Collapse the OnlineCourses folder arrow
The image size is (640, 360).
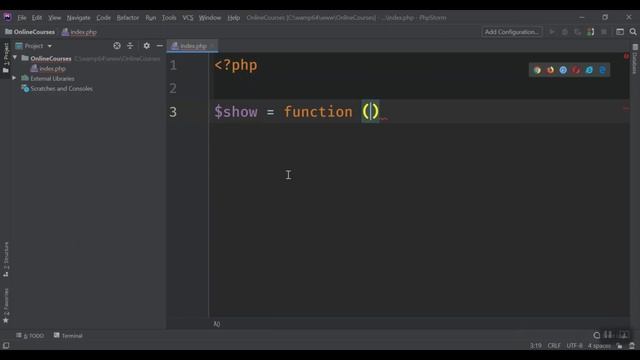tap(15, 58)
